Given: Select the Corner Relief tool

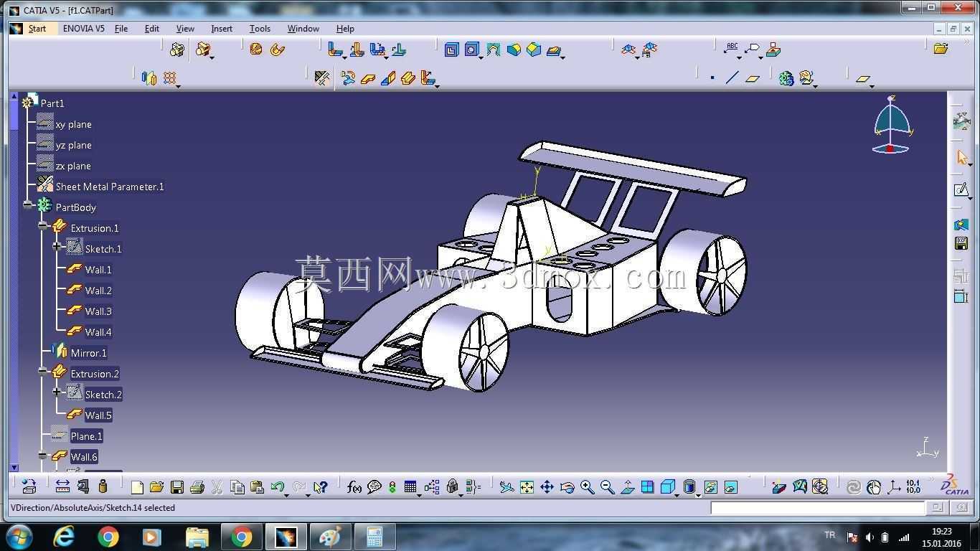Looking at the screenshot, I should click(493, 50).
